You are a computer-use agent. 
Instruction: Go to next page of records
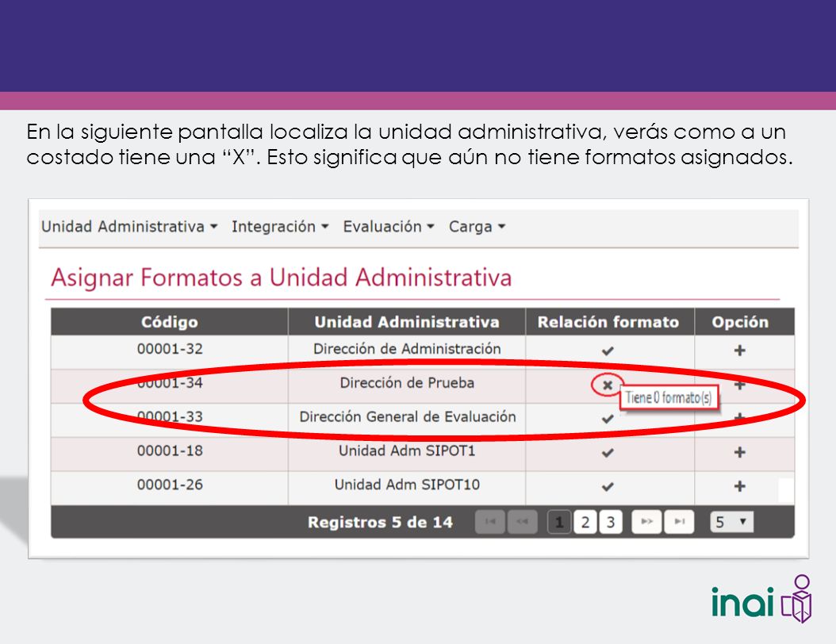[x=646, y=522]
